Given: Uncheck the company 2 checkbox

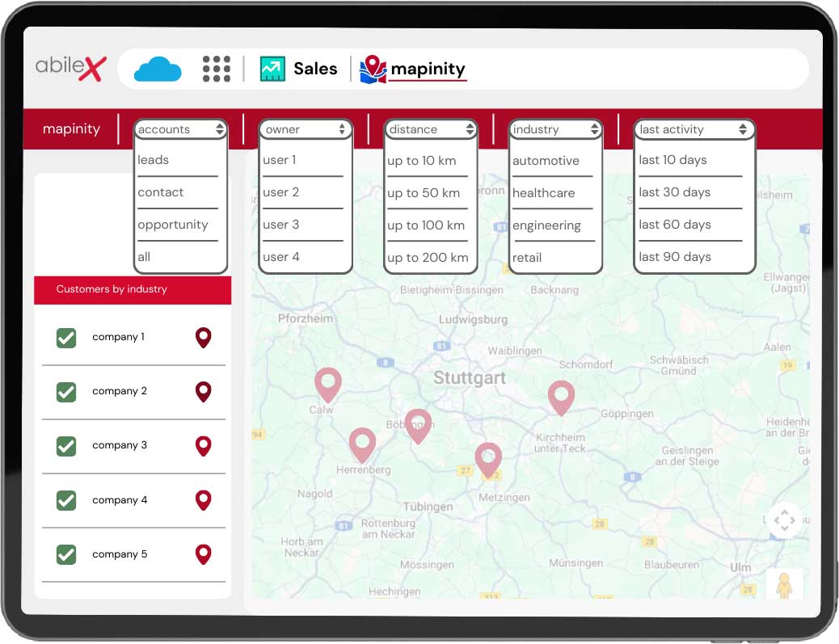Looking at the screenshot, I should click(x=66, y=392).
